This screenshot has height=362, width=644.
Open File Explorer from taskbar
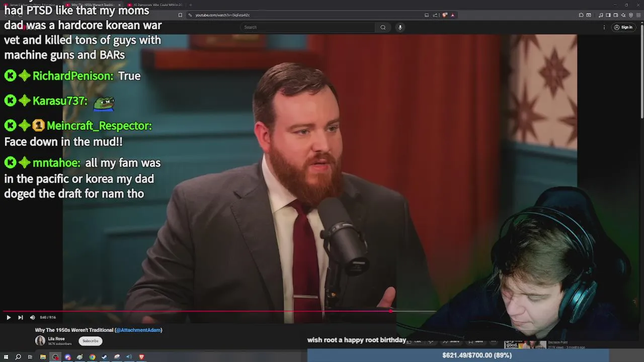coord(43,357)
